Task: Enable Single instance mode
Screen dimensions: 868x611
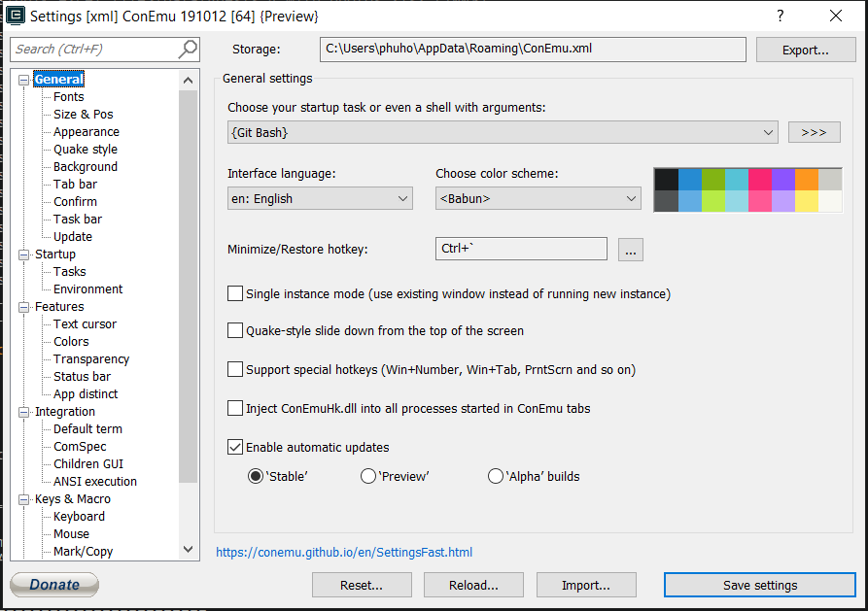Action: (x=234, y=292)
